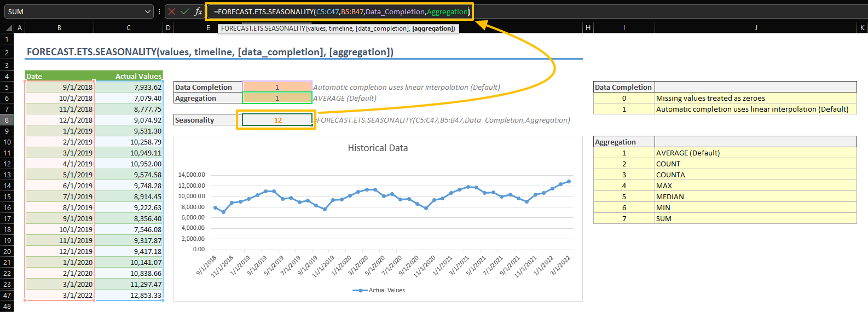868x312 pixels.
Task: Select column B header
Action: (x=59, y=27)
